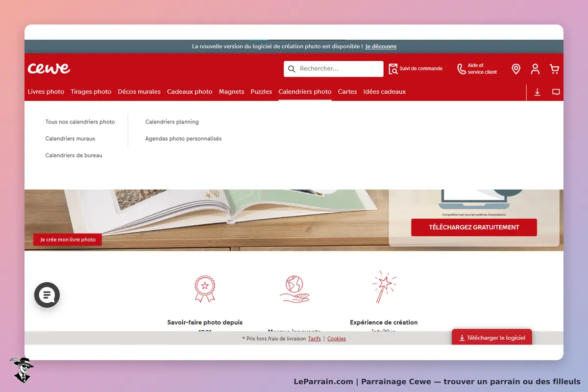Click Je crée mon livre photo button

click(x=68, y=240)
